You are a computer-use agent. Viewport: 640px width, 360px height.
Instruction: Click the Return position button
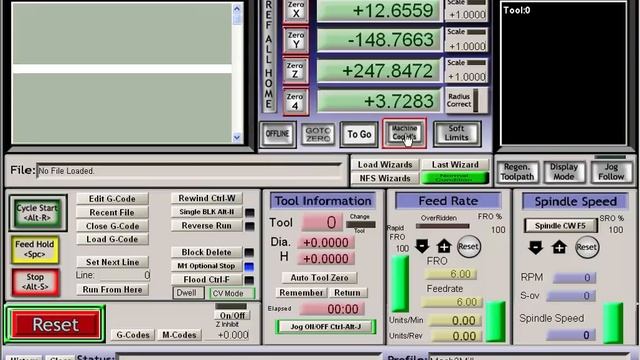pyautogui.click(x=347, y=293)
